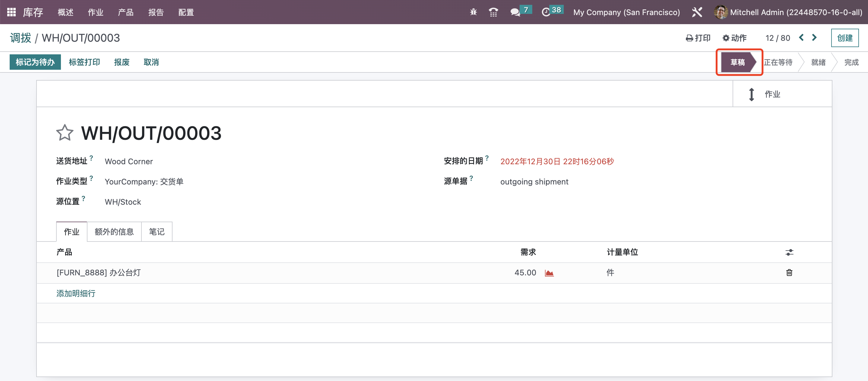Open the 作业 top menu
Image resolution: width=868 pixels, height=381 pixels.
(x=95, y=12)
